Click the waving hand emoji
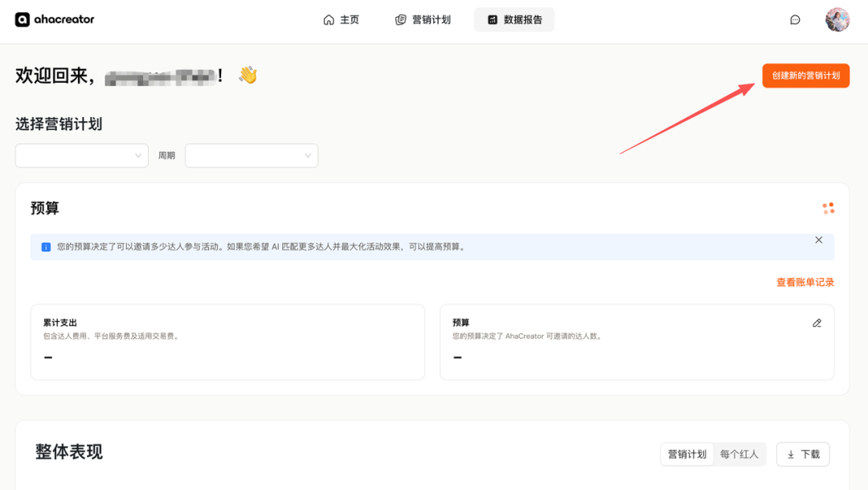 point(248,76)
